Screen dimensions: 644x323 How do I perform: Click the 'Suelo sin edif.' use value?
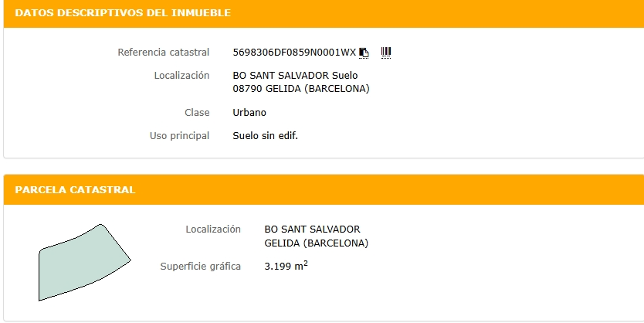(265, 136)
